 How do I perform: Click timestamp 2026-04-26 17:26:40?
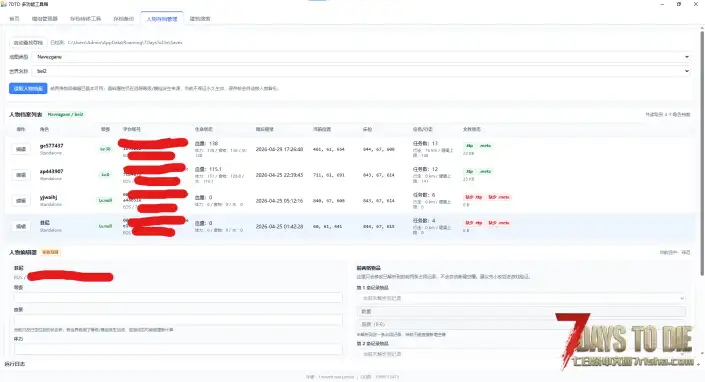point(279,149)
